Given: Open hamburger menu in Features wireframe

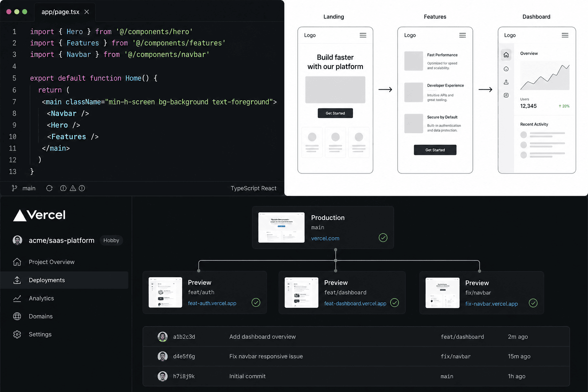Looking at the screenshot, I should coord(462,35).
